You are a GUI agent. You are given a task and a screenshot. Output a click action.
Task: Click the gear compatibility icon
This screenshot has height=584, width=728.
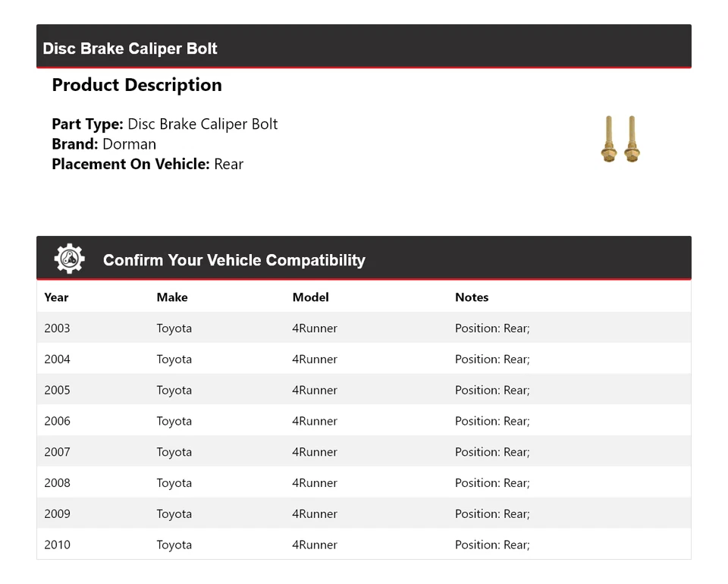[69, 259]
